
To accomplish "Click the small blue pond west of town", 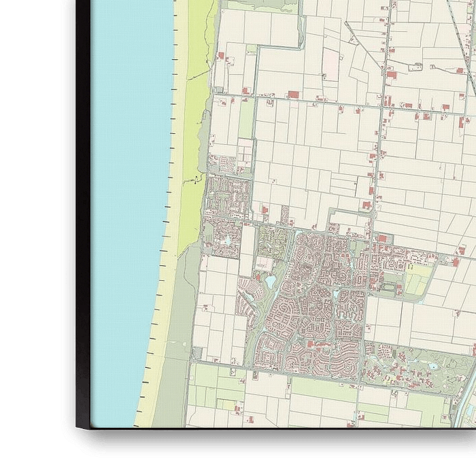I will point(271,281).
